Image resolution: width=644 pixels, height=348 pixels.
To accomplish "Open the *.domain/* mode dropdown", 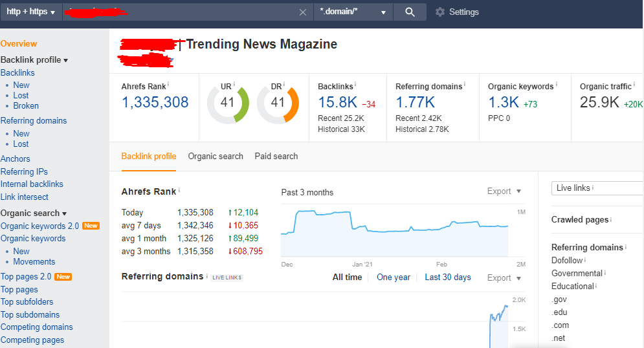I will coord(353,12).
